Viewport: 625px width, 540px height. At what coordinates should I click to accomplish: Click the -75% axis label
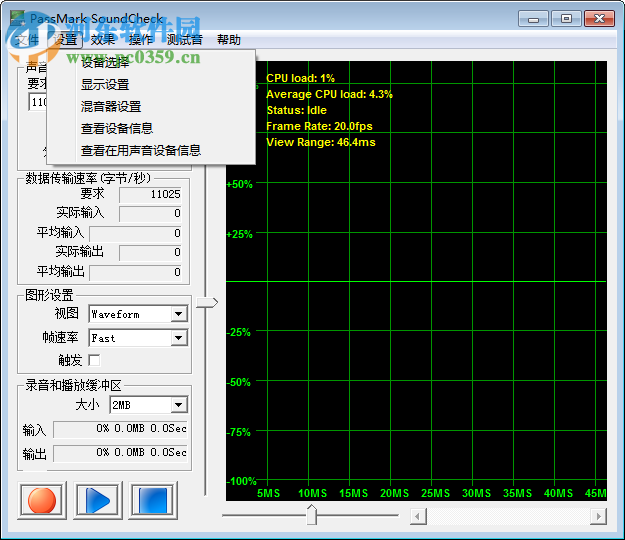[x=239, y=432]
